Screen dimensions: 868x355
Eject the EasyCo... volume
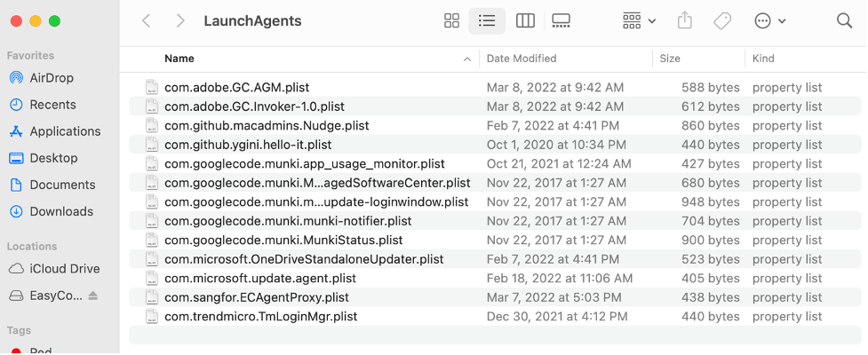point(93,296)
